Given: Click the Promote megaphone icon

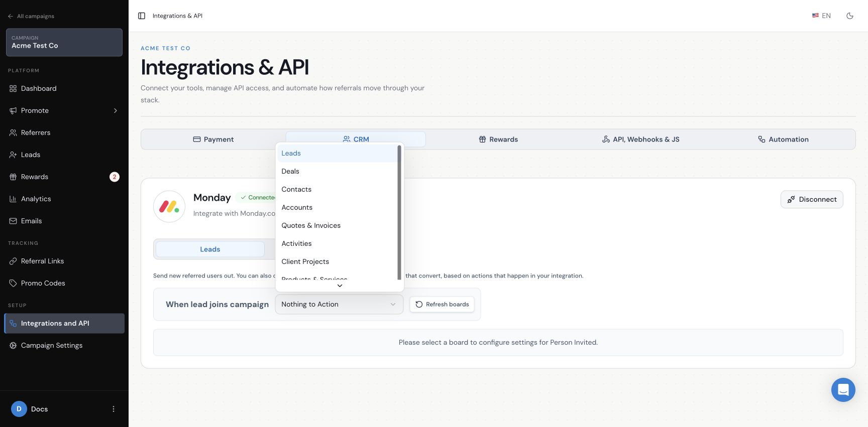Looking at the screenshot, I should [13, 110].
